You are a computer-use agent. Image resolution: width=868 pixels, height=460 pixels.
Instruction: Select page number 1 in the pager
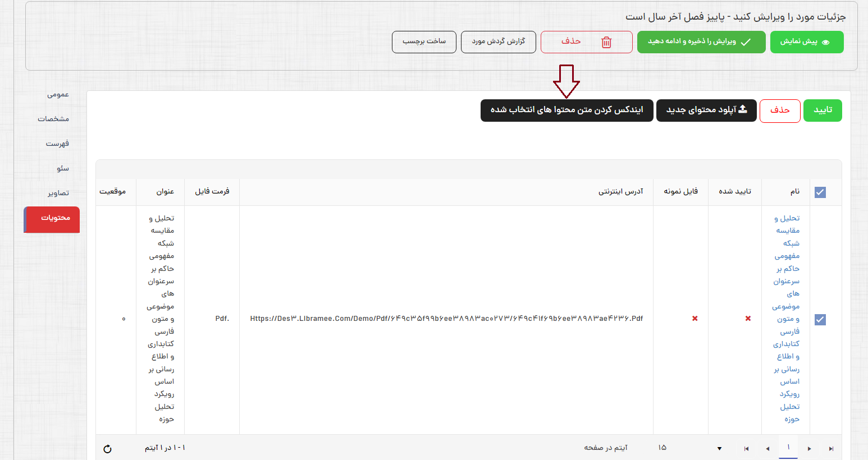coord(788,448)
